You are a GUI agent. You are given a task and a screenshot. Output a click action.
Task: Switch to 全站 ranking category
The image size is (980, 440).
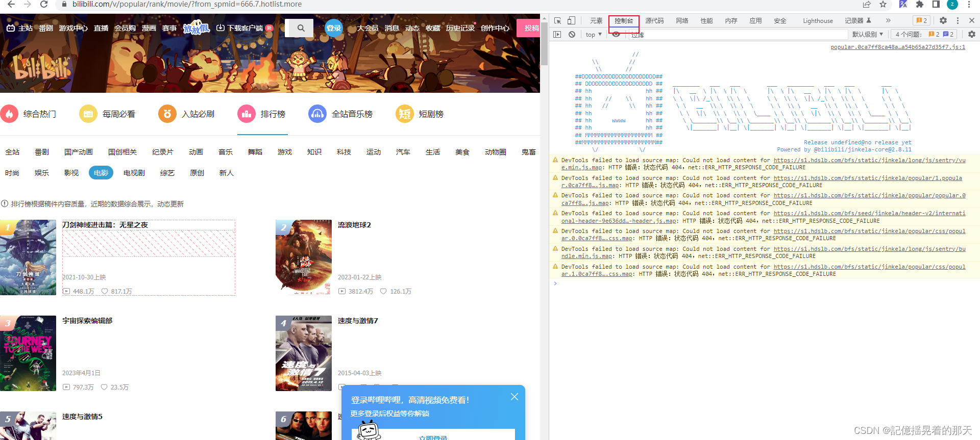click(x=12, y=152)
